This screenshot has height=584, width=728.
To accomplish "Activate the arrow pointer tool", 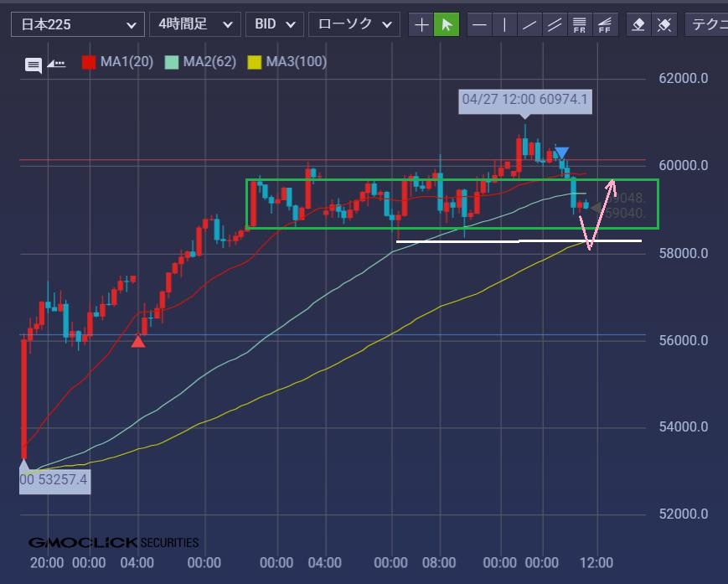I will pyautogui.click(x=447, y=24).
